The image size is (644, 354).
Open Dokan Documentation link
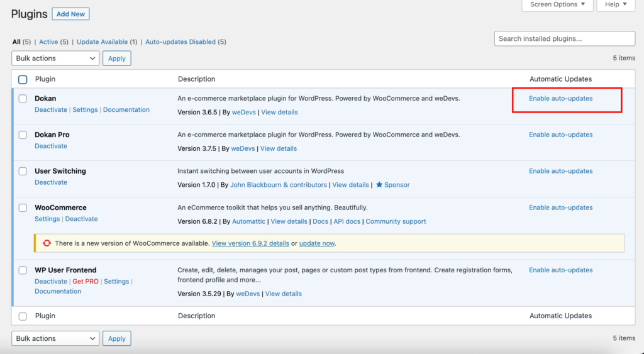(x=126, y=109)
